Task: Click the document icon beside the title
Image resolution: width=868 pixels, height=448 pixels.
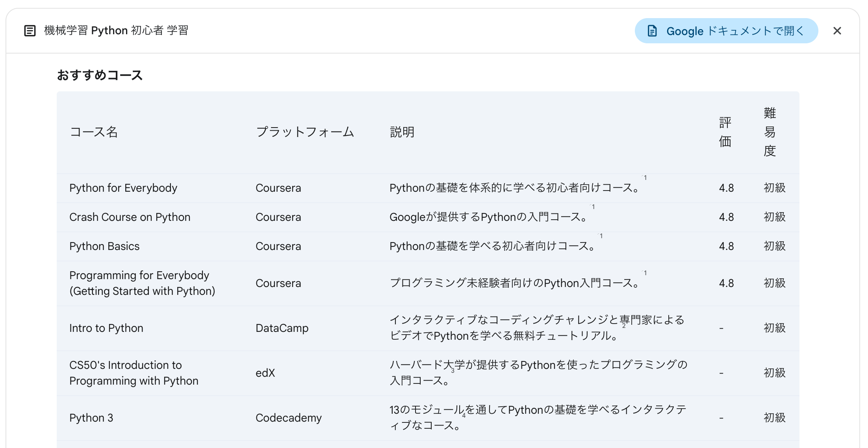Action: 30,31
